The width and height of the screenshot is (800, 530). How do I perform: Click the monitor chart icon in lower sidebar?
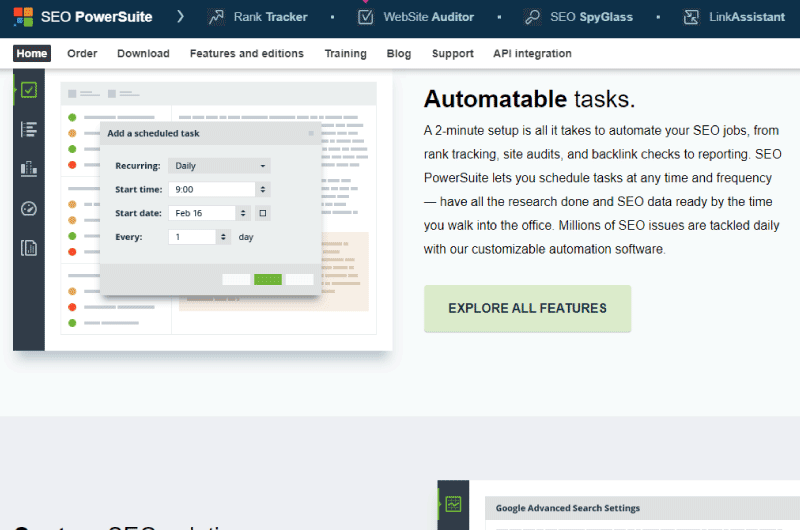453,504
